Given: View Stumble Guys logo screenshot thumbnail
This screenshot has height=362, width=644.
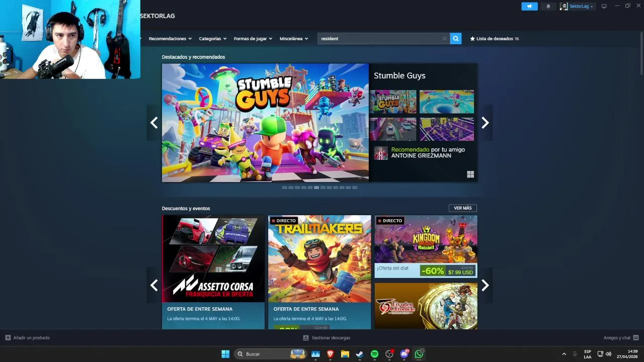Looking at the screenshot, I should point(393,102).
